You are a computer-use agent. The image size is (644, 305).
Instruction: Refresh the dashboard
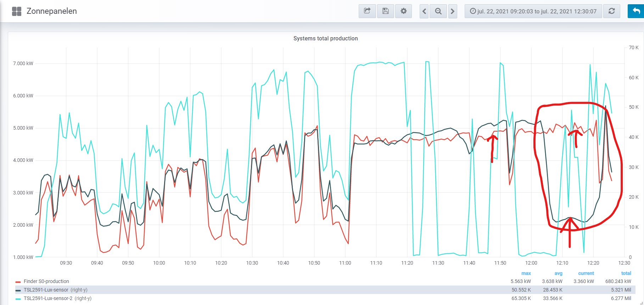tap(612, 11)
